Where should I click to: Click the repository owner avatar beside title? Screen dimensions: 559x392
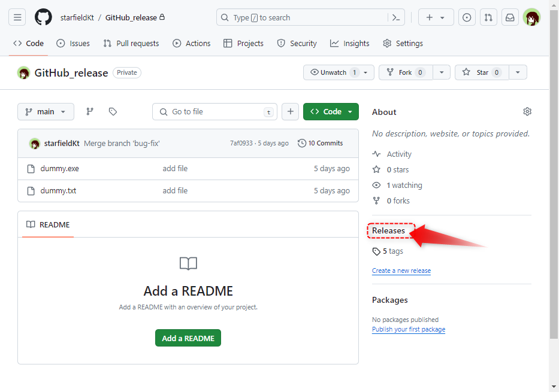(x=23, y=72)
